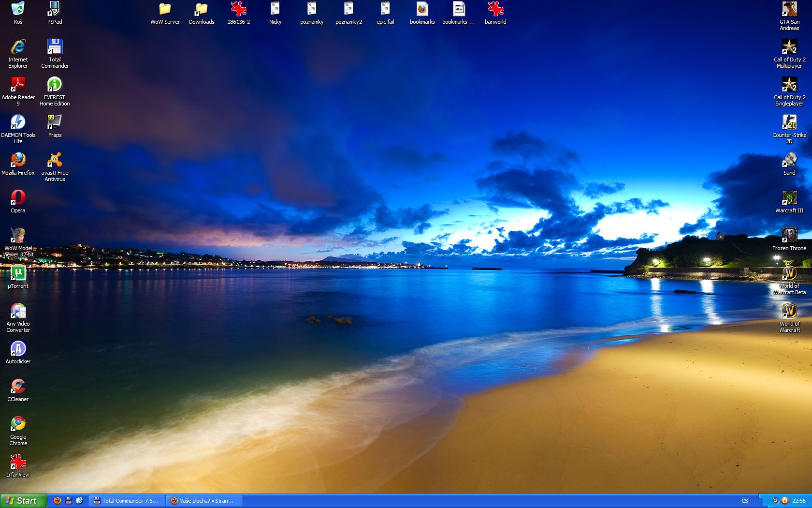This screenshot has width=812, height=508.
Task: Click the CS language bar indicator
Action: coord(745,501)
